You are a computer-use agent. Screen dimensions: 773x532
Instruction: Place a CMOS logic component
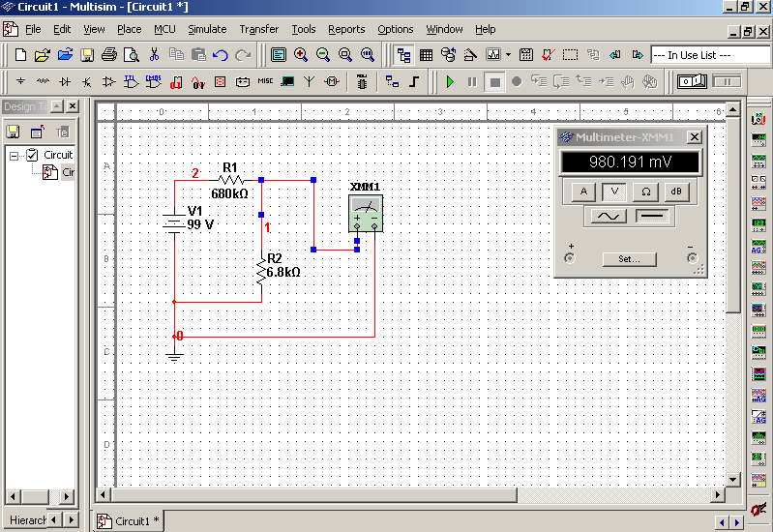coord(153,81)
